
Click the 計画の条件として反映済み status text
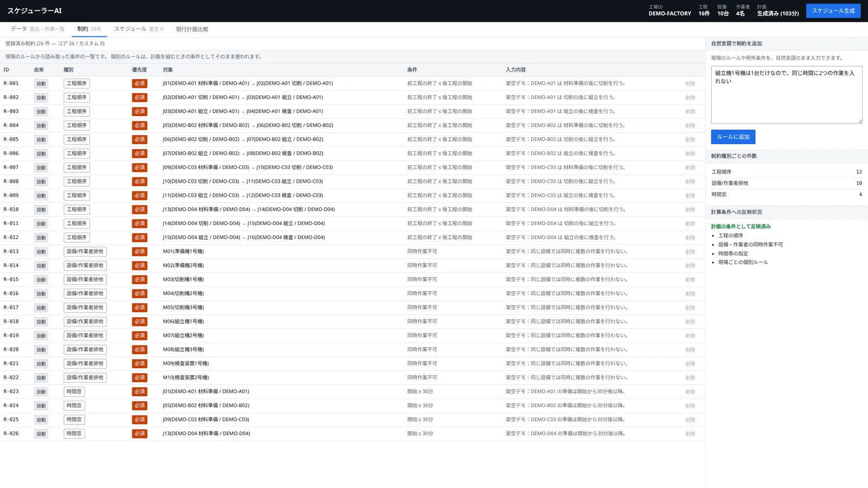coord(741,227)
